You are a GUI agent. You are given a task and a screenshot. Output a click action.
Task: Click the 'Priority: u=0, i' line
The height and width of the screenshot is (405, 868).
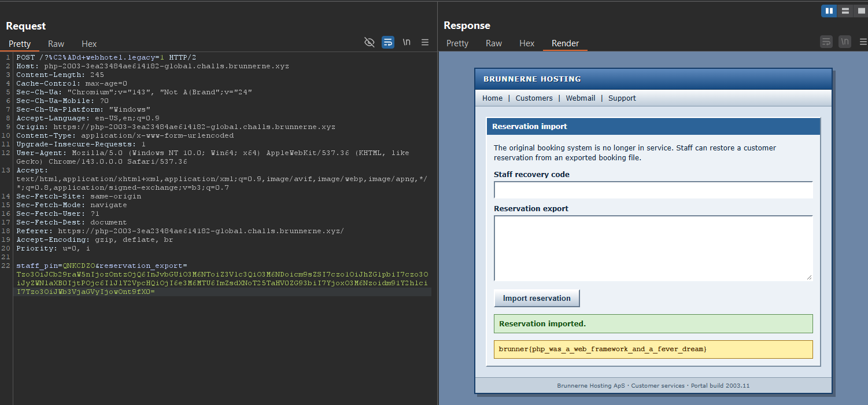click(53, 248)
